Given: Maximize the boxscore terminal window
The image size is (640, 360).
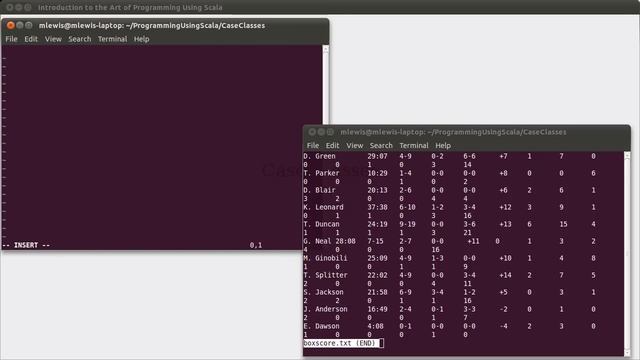Looking at the screenshot, I should [x=330, y=132].
